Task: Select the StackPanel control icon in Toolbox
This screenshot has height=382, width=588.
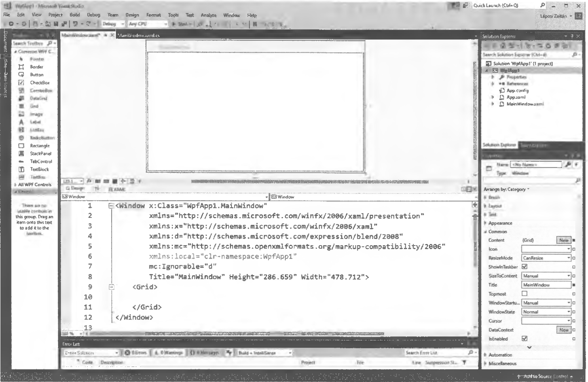Action: (x=21, y=154)
